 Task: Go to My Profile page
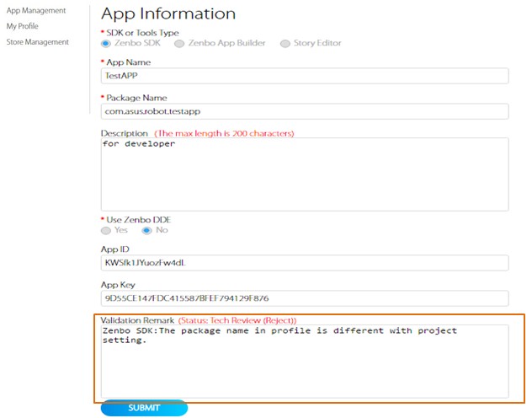pos(23,26)
